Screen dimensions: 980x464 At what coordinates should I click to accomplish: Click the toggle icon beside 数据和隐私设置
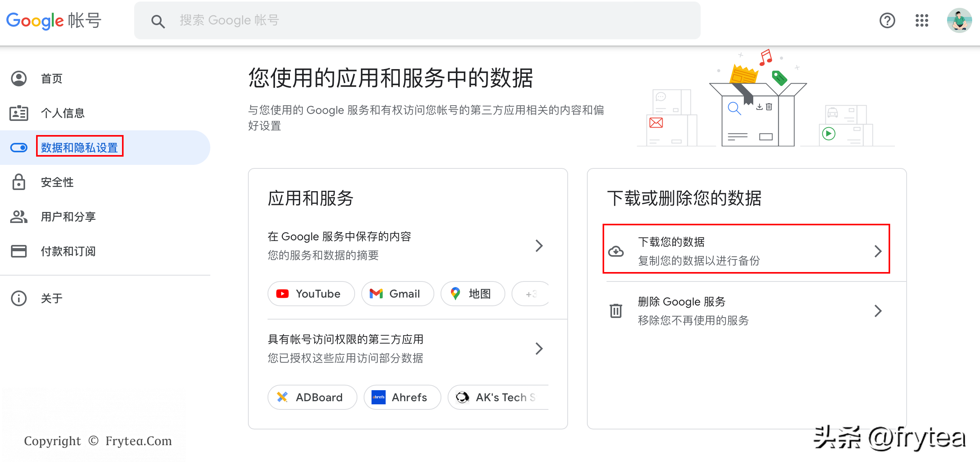(x=19, y=148)
